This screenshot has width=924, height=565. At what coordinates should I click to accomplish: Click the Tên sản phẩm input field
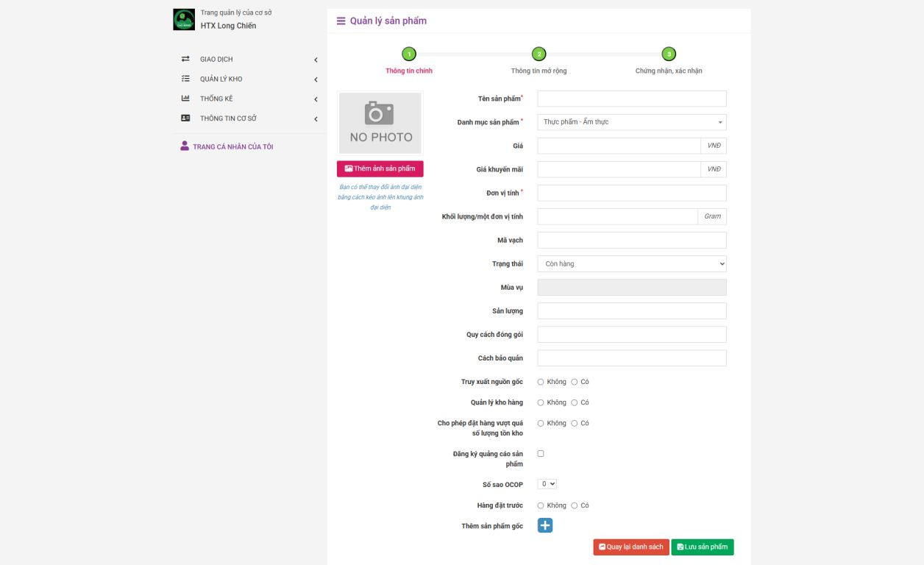click(x=631, y=99)
